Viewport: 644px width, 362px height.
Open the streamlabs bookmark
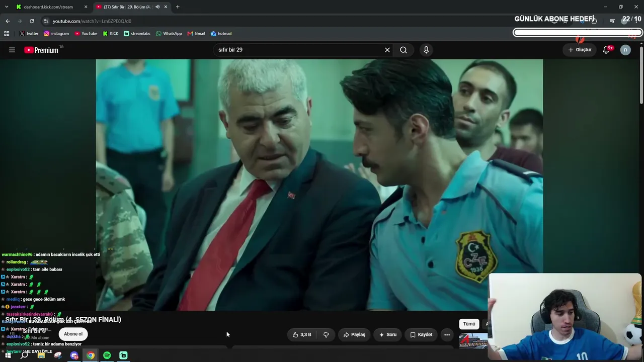pos(137,34)
